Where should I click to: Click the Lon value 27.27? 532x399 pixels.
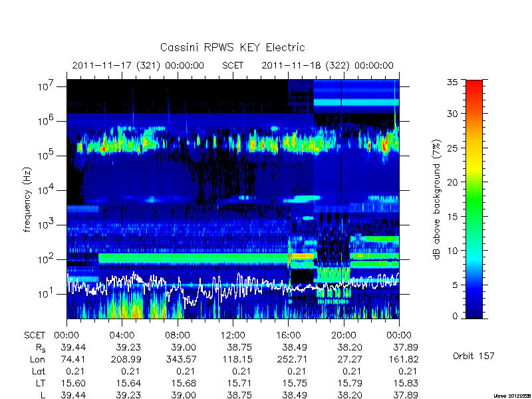click(x=352, y=359)
